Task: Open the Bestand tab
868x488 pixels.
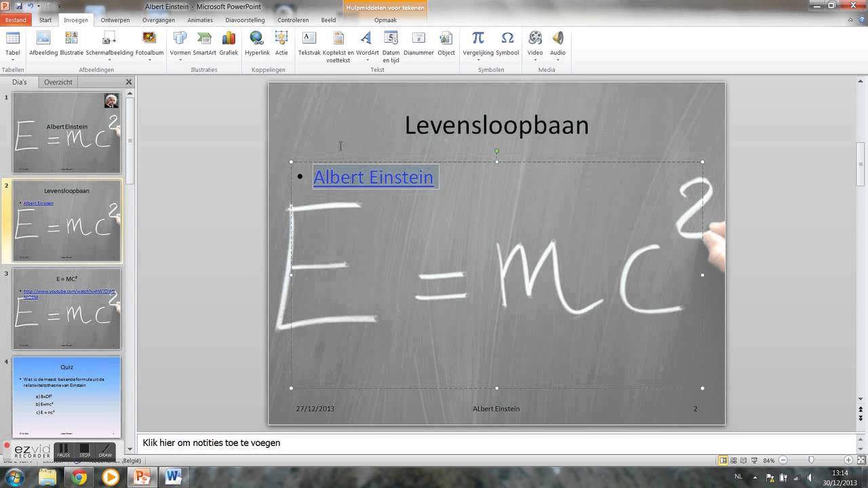Action: point(16,20)
